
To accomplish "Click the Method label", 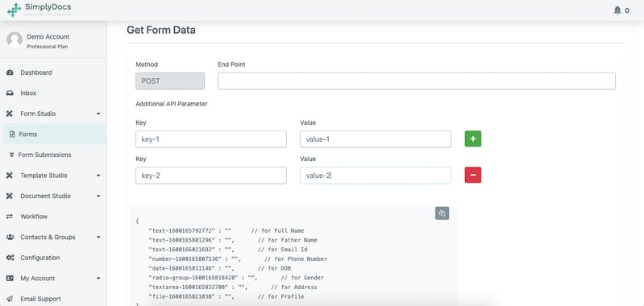I will (147, 64).
